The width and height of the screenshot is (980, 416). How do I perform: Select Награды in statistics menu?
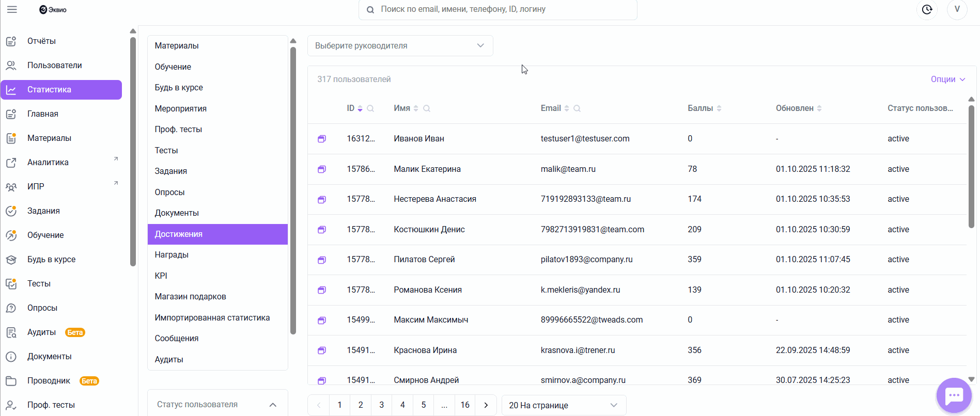172,254
